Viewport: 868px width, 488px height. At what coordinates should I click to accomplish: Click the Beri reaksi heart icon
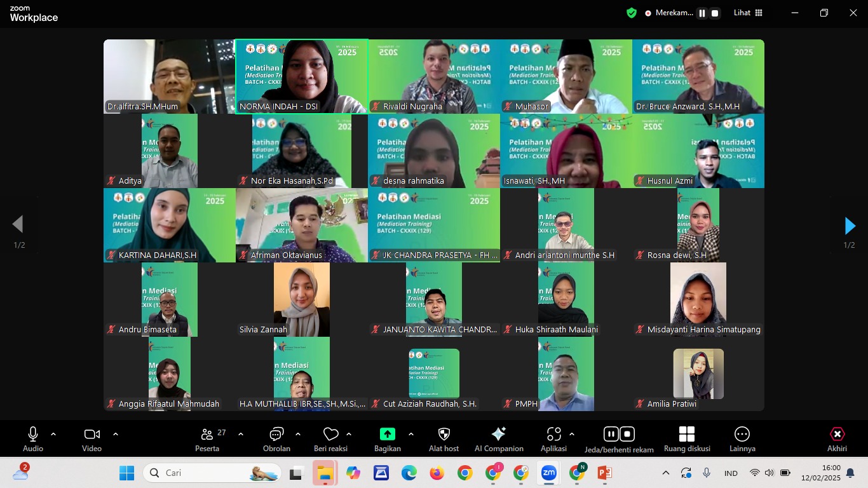pyautogui.click(x=330, y=435)
